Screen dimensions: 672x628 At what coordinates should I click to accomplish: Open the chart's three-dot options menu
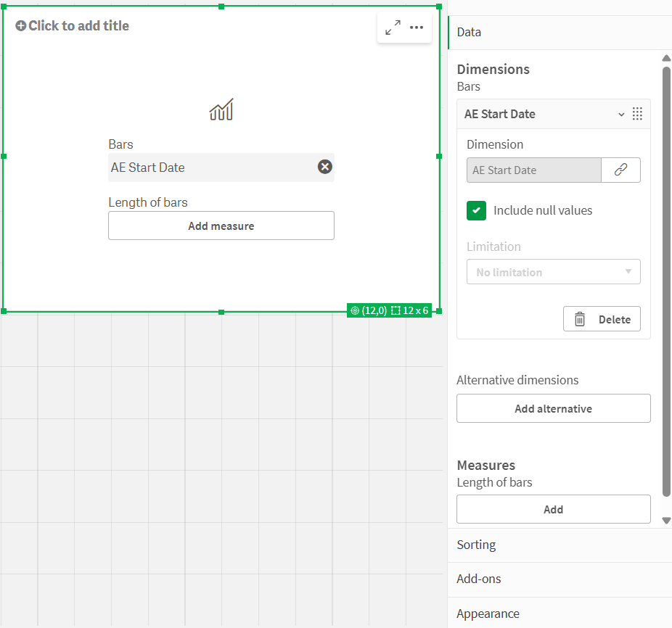click(416, 28)
